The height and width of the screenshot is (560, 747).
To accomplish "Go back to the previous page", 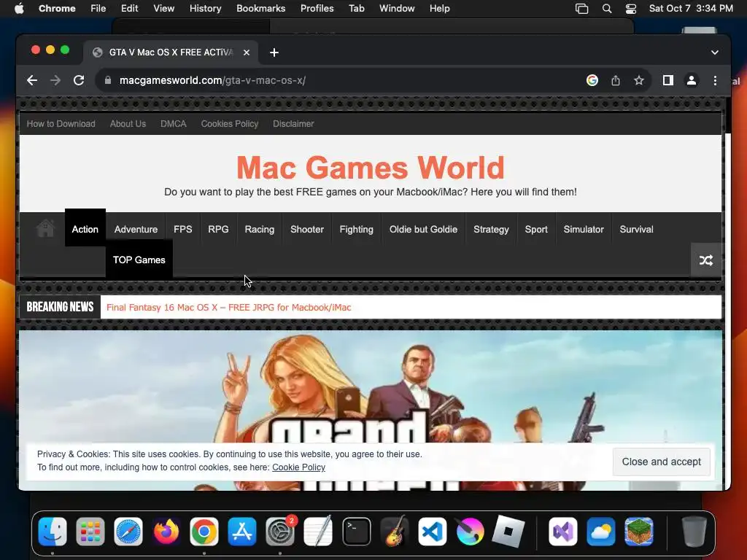I will (32, 80).
